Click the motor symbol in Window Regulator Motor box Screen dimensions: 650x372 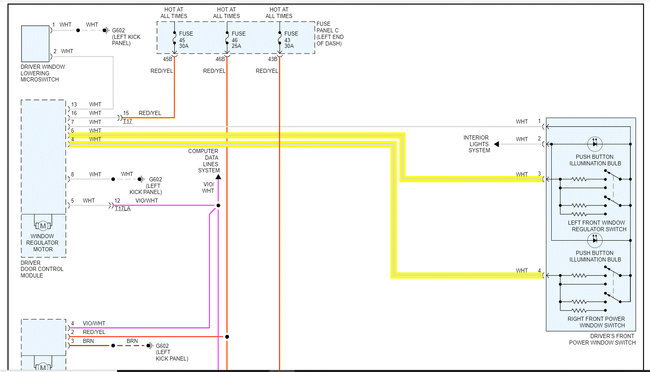tap(43, 226)
